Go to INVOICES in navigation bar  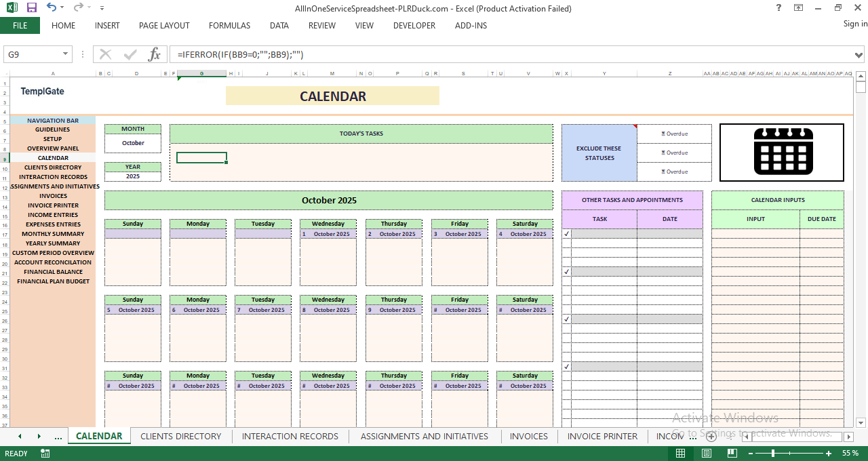(x=53, y=196)
